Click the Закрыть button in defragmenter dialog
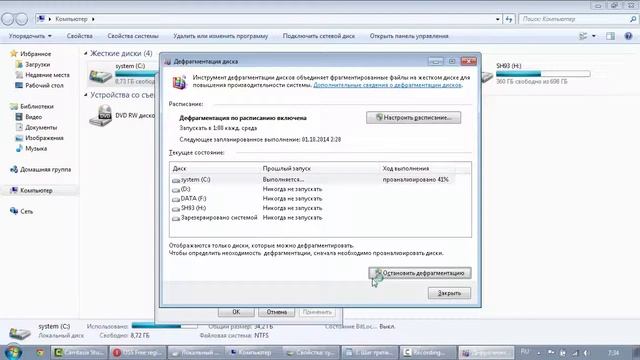 point(449,293)
